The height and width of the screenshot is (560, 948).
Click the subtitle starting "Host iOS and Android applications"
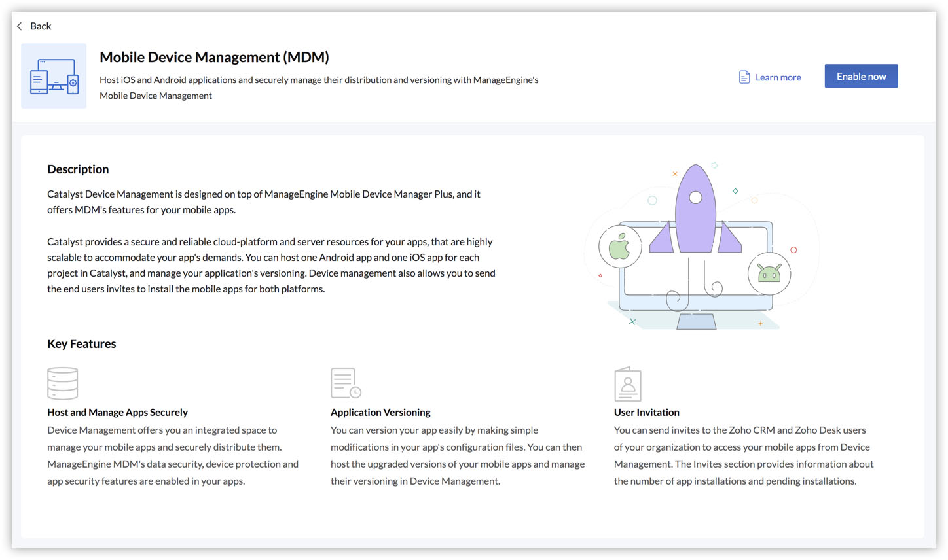(319, 88)
